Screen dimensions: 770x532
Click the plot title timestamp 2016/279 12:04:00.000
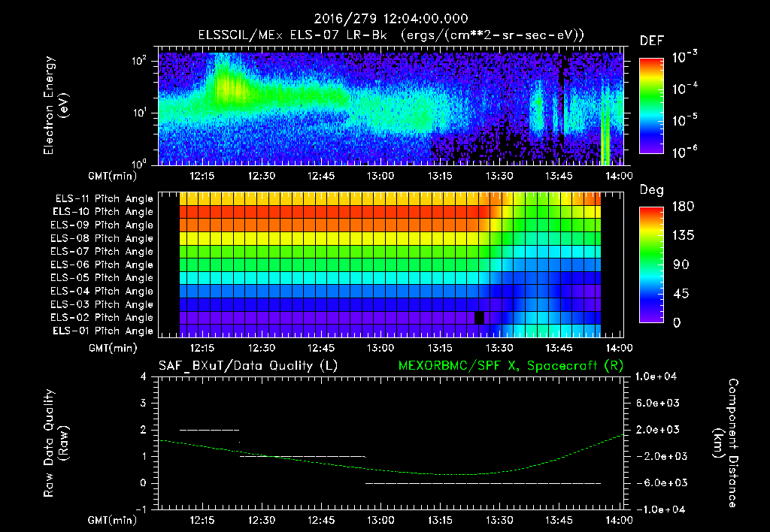(391, 19)
